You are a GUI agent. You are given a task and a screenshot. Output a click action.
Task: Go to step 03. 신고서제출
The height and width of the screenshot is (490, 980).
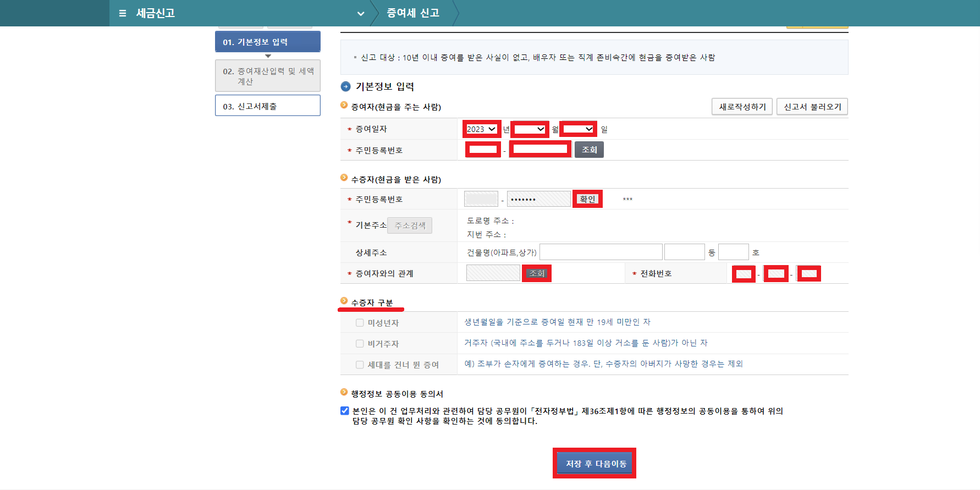coord(268,106)
